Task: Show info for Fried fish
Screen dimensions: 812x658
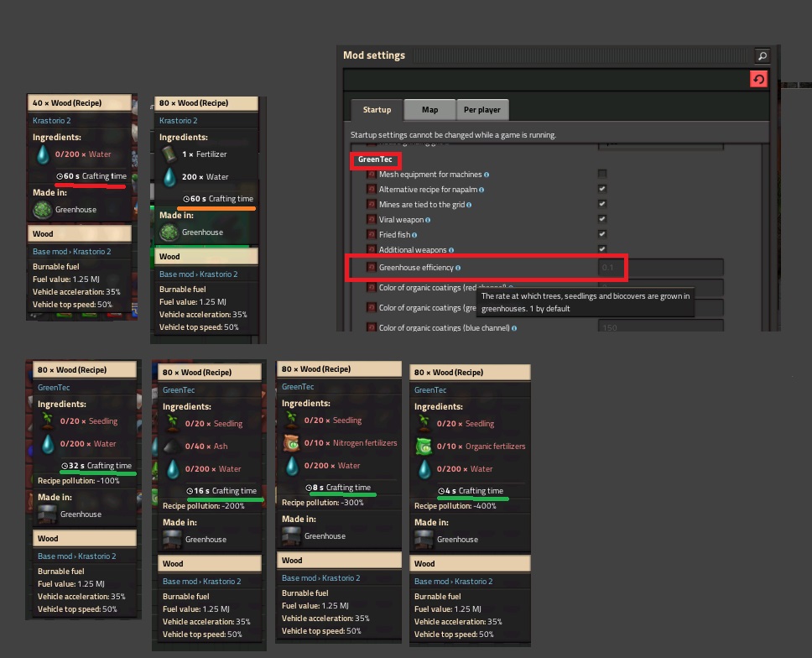Action: click(414, 235)
